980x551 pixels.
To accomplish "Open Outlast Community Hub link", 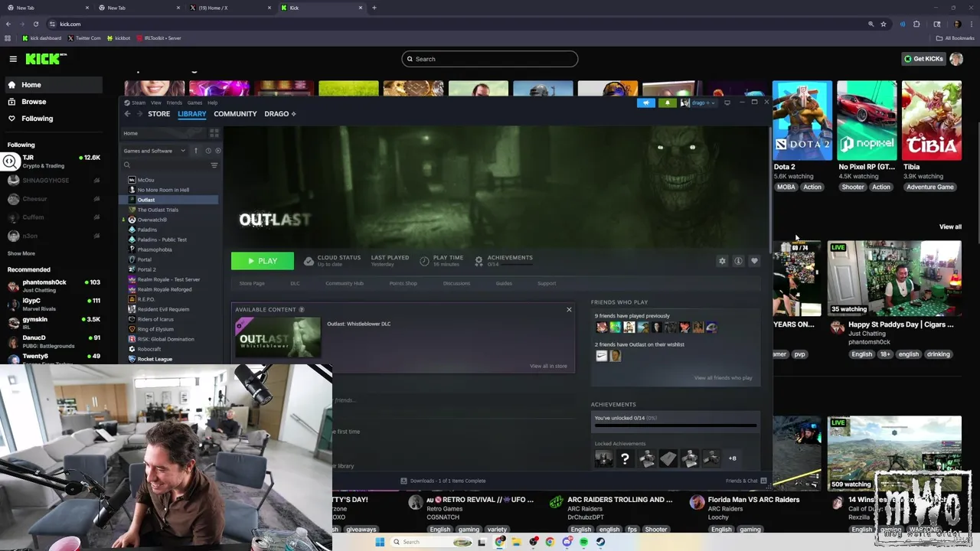I will [x=345, y=283].
